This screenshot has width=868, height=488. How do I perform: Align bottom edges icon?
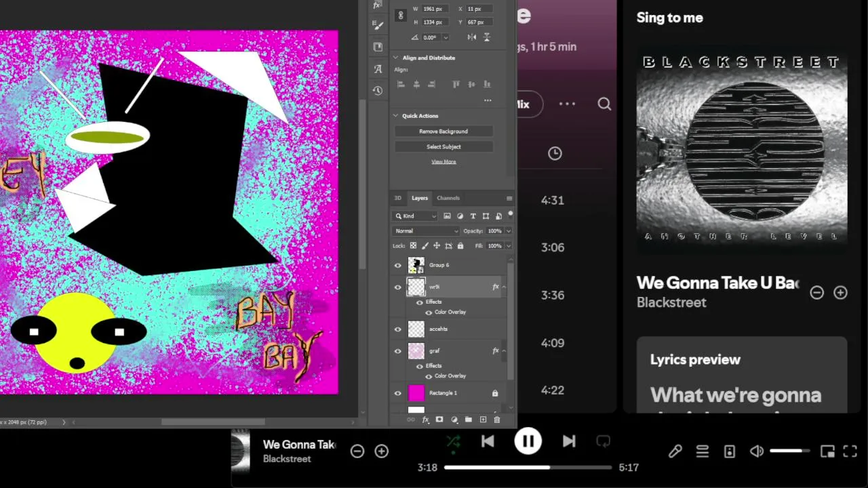pyautogui.click(x=487, y=84)
